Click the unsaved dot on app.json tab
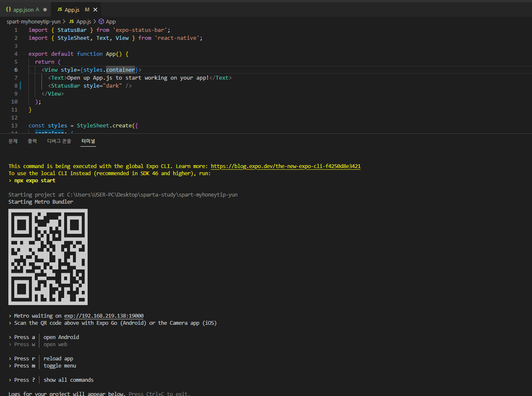The height and width of the screenshot is (396, 532). point(45,10)
